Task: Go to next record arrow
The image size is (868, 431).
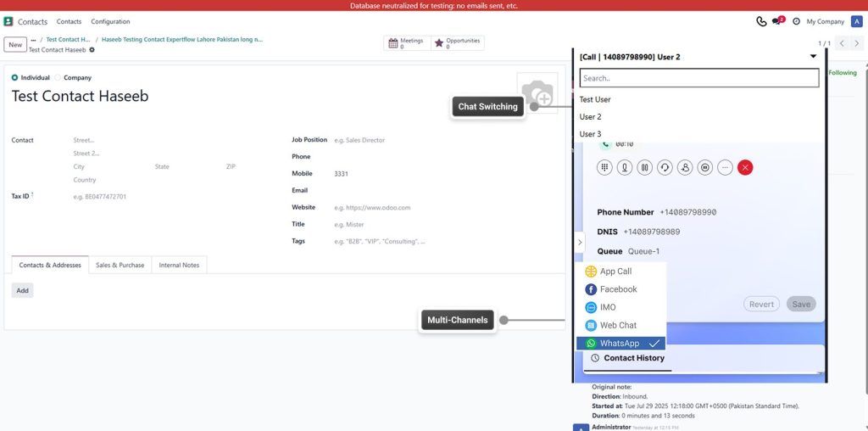Action: pos(856,43)
